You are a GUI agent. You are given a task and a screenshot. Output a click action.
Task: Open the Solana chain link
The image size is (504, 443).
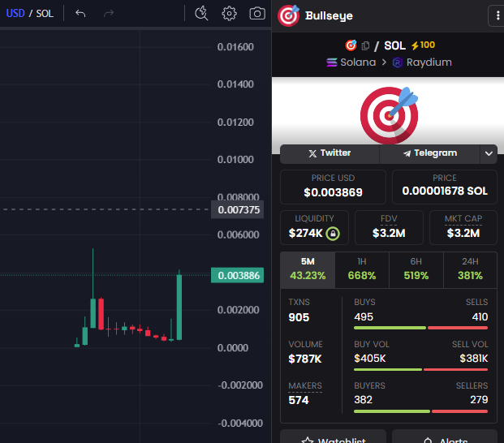[351, 62]
